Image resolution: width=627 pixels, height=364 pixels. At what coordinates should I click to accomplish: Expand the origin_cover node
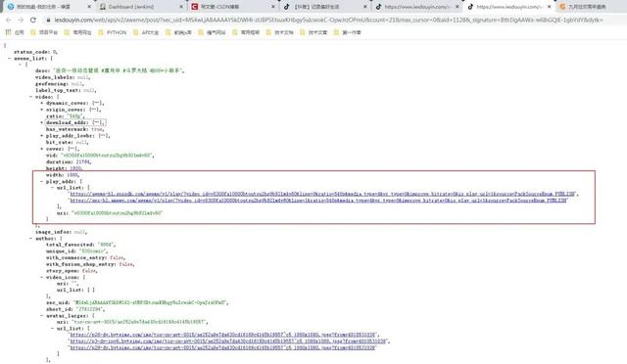[41, 110]
